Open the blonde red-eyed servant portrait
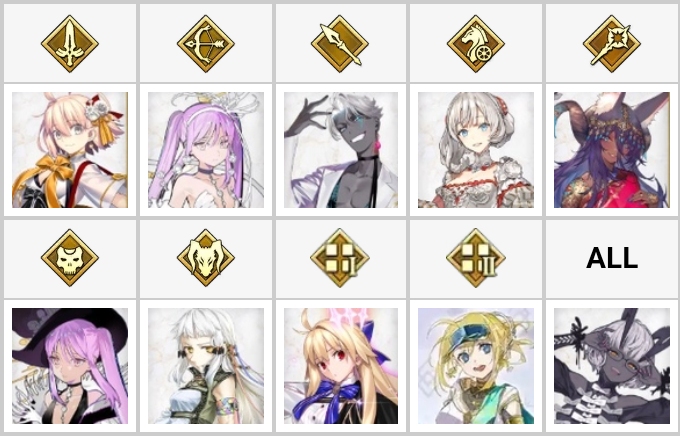680x436 pixels. click(x=341, y=366)
